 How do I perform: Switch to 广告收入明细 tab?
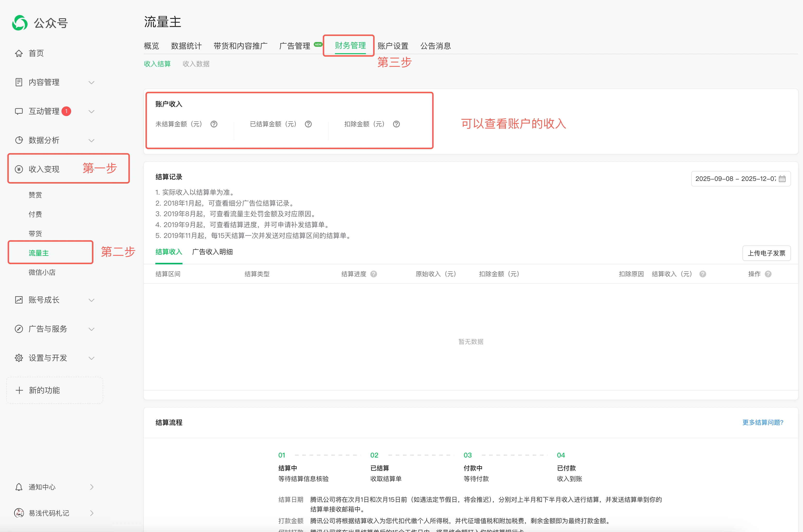pos(212,252)
